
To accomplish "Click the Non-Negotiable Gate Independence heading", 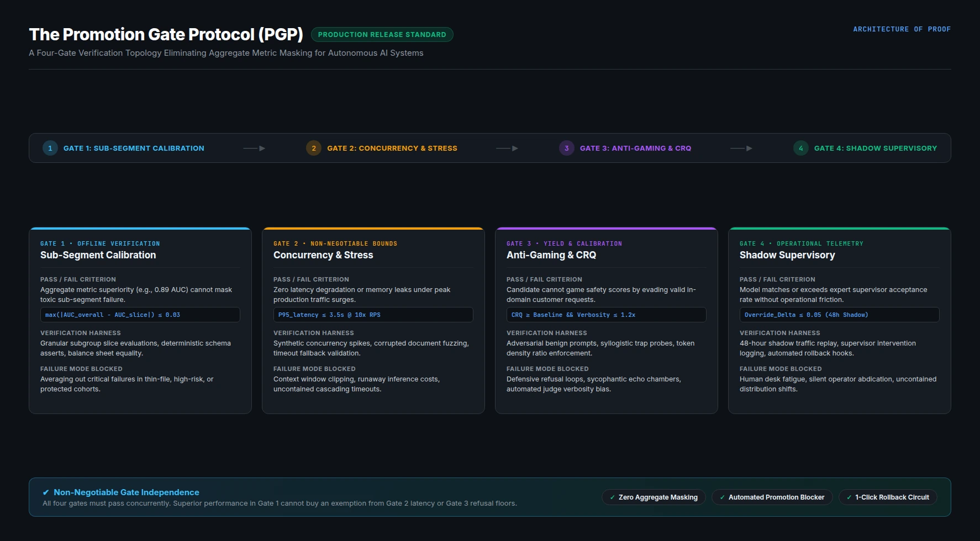I will tap(127, 492).
